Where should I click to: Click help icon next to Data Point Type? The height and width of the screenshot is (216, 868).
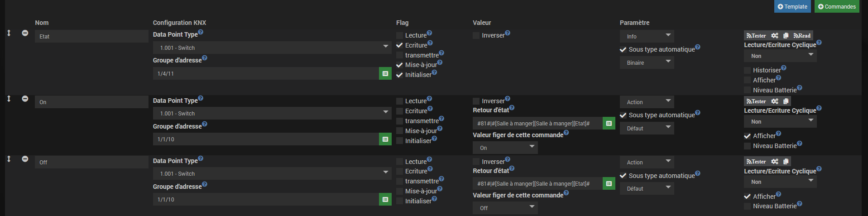point(201,32)
